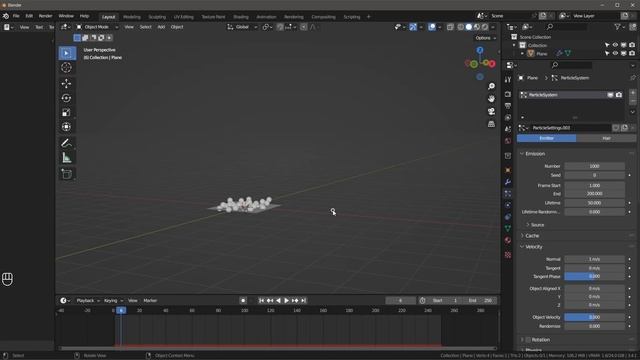Toggle X-ray view in viewport header
The width and height of the screenshot is (640, 360).
coord(450,27)
